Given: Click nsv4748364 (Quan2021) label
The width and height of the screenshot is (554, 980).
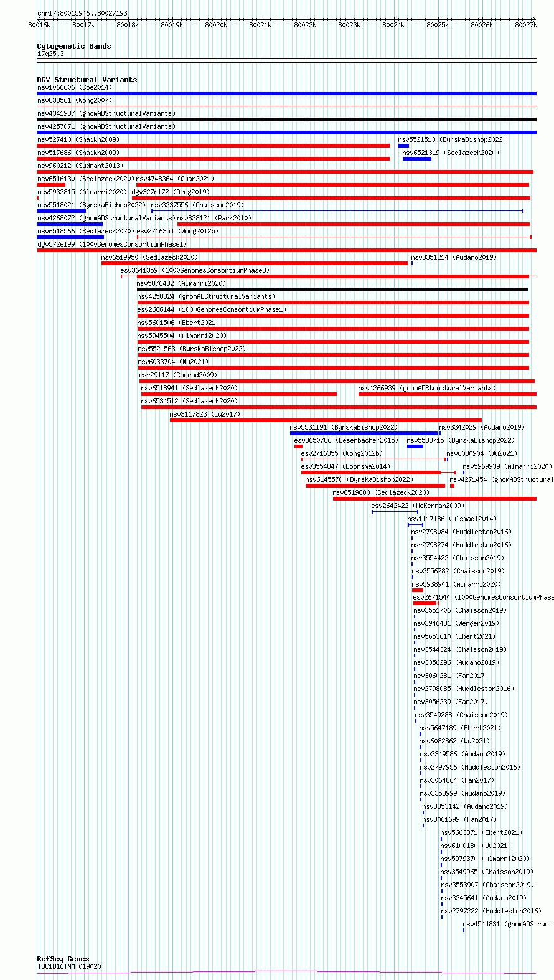Looking at the screenshot, I should [x=175, y=179].
